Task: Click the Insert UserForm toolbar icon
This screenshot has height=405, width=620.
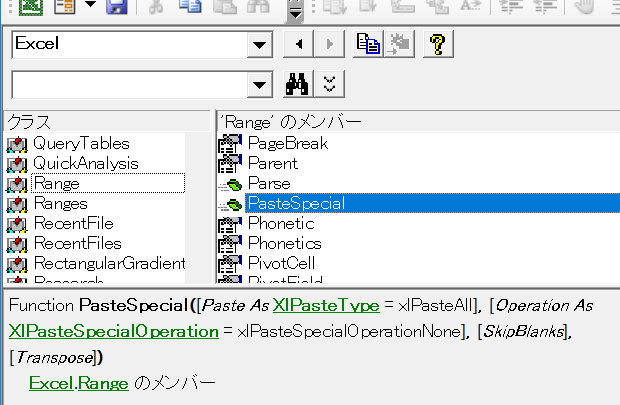Action: click(65, 6)
